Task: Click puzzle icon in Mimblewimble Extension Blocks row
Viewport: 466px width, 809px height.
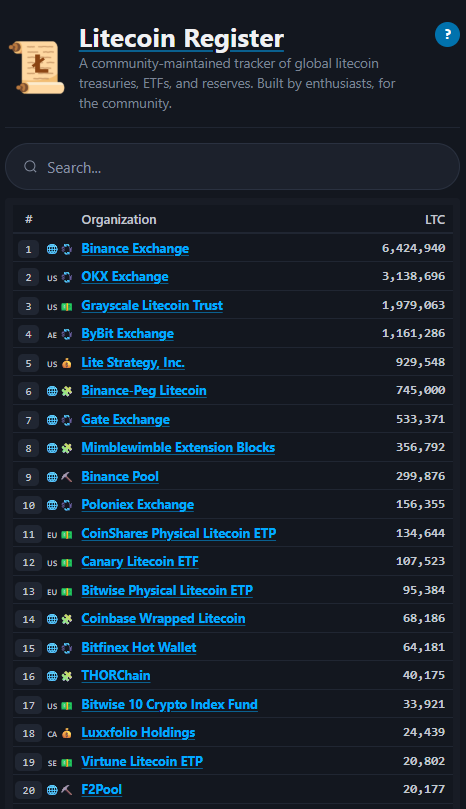Action: click(x=67, y=448)
